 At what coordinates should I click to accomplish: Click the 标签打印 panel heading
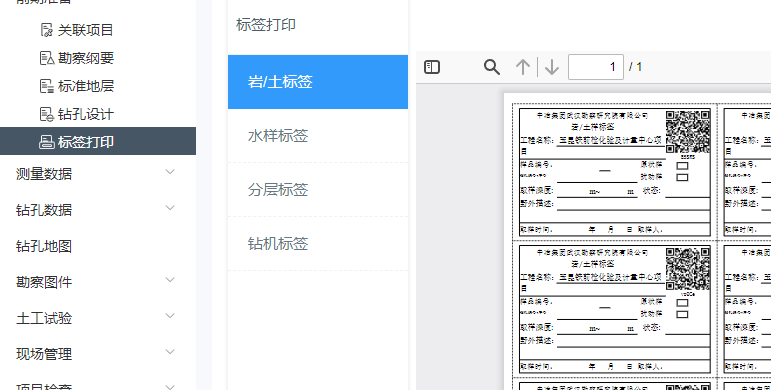pyautogui.click(x=266, y=25)
